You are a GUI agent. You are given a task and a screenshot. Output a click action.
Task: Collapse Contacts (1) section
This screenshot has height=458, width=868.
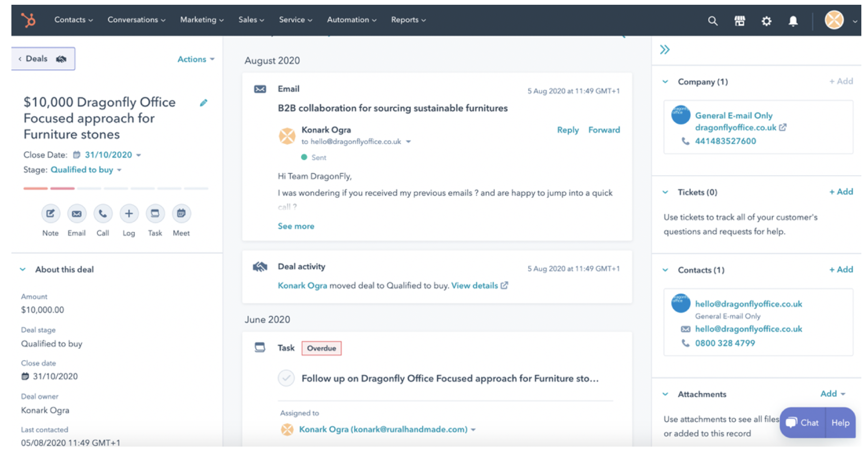click(665, 270)
